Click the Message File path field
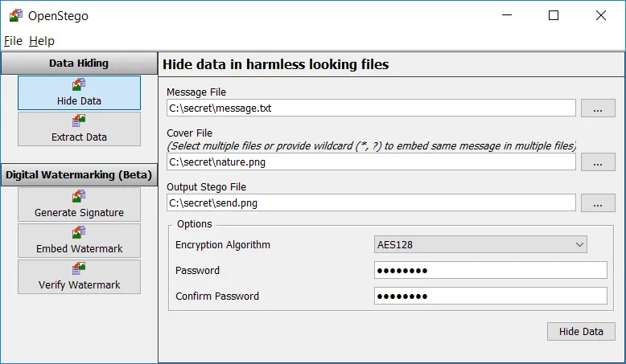This screenshot has width=626, height=364. (x=370, y=108)
